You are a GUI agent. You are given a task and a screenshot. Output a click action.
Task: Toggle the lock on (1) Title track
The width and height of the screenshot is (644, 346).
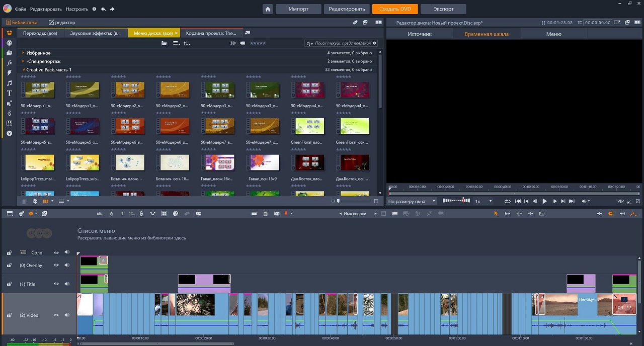pos(9,284)
